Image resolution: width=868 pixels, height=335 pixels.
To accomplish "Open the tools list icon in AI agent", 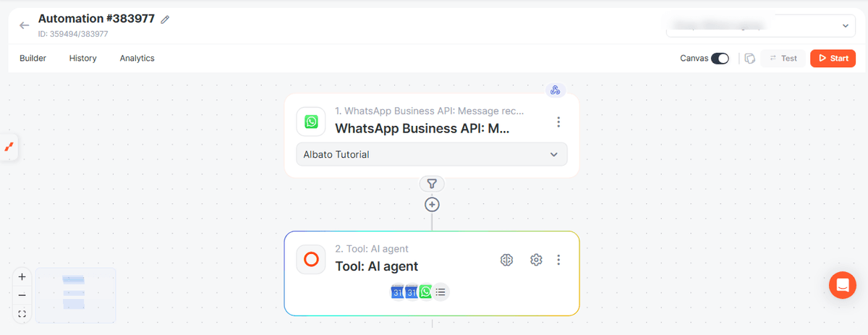I will [x=441, y=292].
